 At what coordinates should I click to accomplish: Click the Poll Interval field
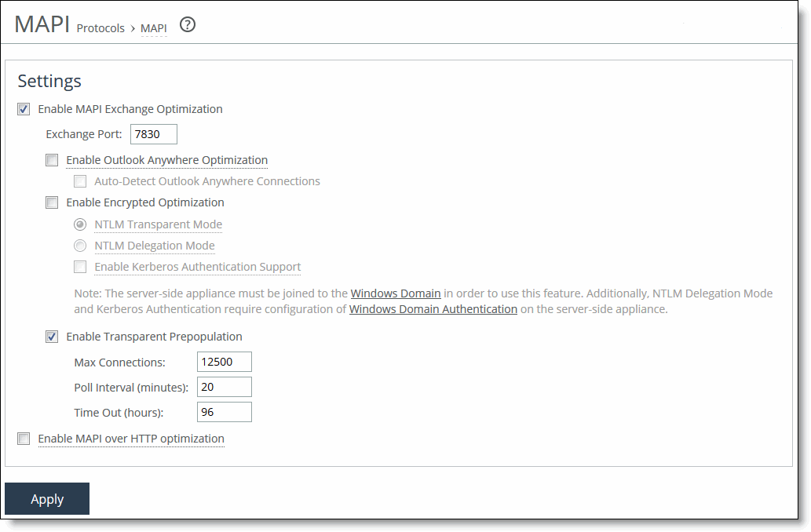tap(224, 387)
